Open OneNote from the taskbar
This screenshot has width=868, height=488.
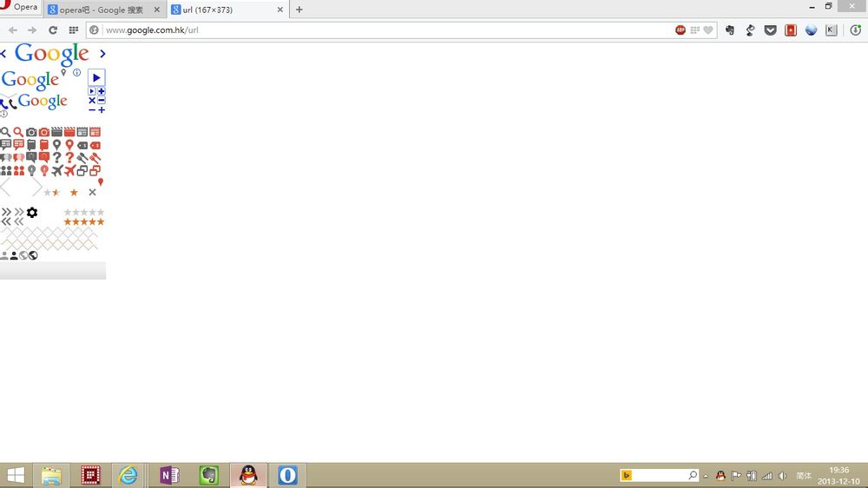(x=169, y=475)
